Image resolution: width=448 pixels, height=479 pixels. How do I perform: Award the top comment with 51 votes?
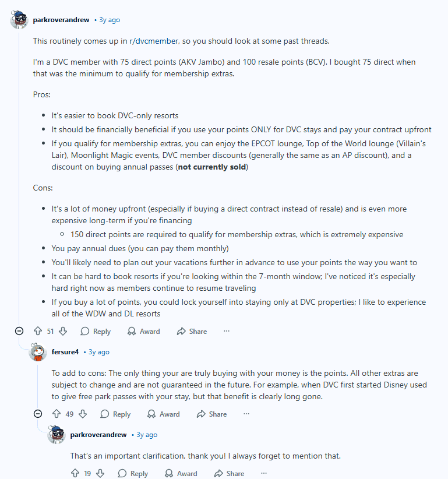[x=143, y=331]
